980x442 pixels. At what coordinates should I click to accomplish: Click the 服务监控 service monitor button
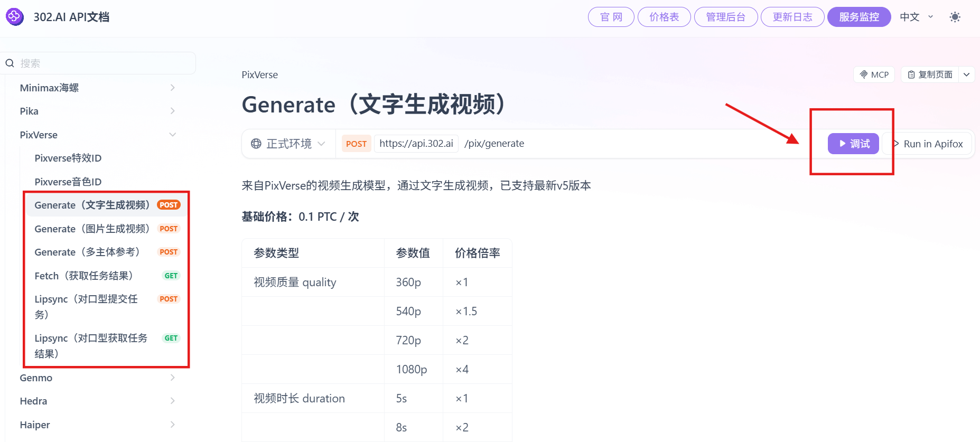click(859, 17)
